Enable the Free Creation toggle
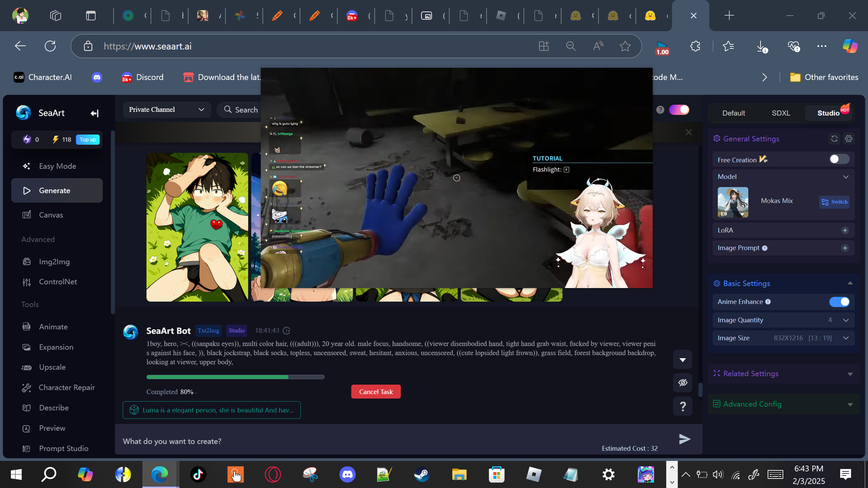Image resolution: width=868 pixels, height=488 pixels. (x=840, y=159)
